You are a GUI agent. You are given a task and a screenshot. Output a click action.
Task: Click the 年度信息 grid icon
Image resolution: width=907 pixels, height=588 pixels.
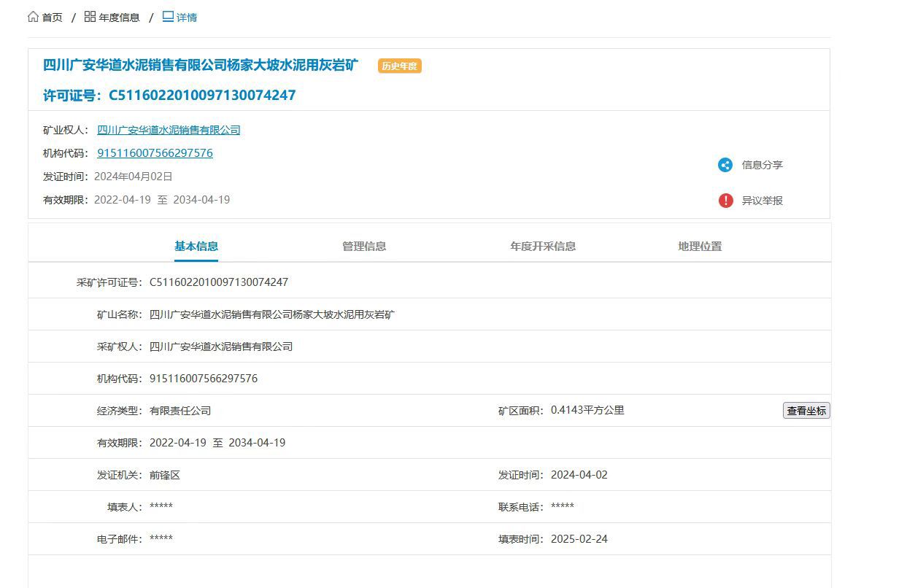coord(90,17)
